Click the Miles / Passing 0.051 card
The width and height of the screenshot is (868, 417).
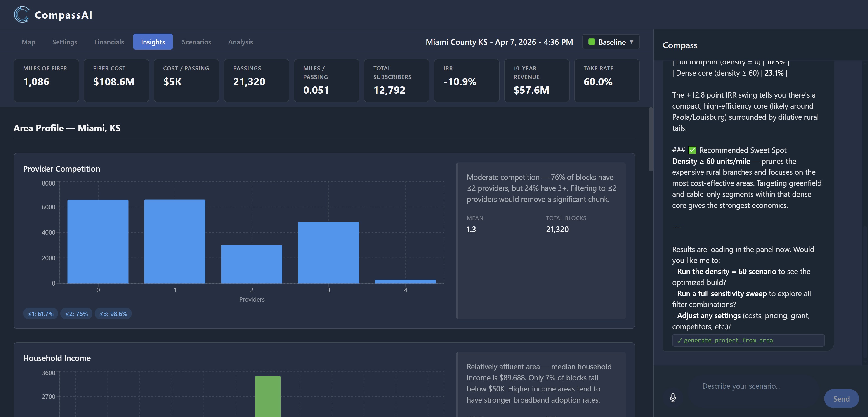[326, 80]
